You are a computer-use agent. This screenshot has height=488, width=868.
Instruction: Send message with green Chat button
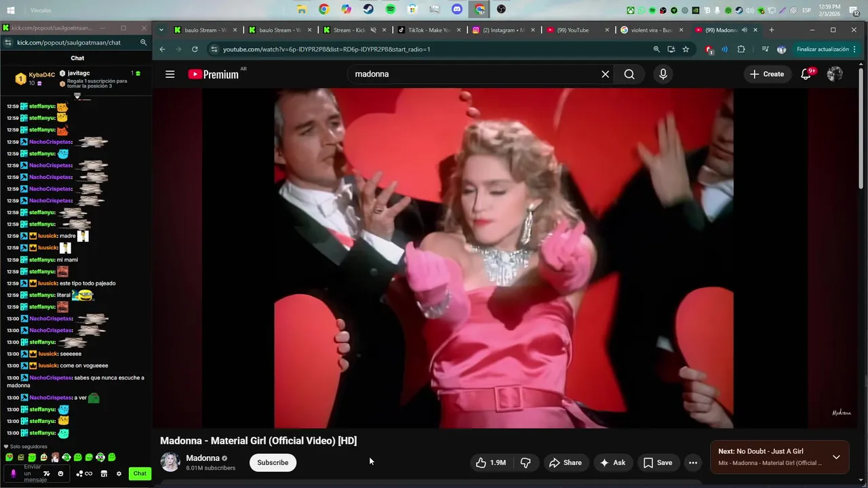(140, 474)
